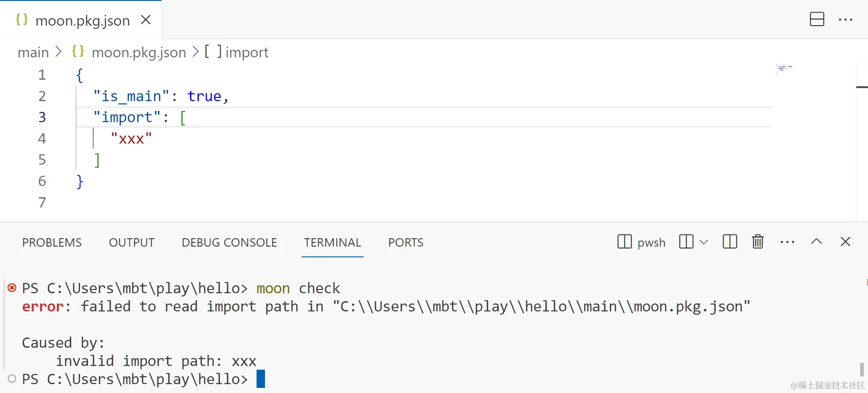This screenshot has width=868, height=393.
Task: Open editor More Actions ellipsis menu
Action: pos(845,20)
